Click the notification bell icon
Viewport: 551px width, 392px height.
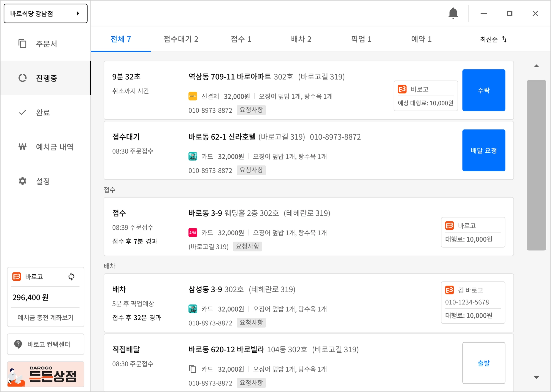tap(453, 13)
